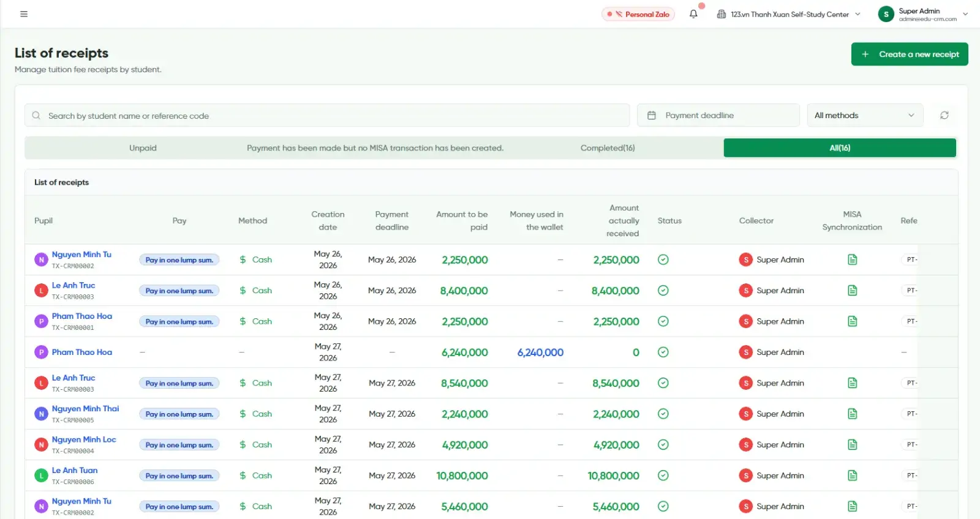Open student Le Anh Tuan link
The width and height of the screenshot is (980, 519).
75,470
